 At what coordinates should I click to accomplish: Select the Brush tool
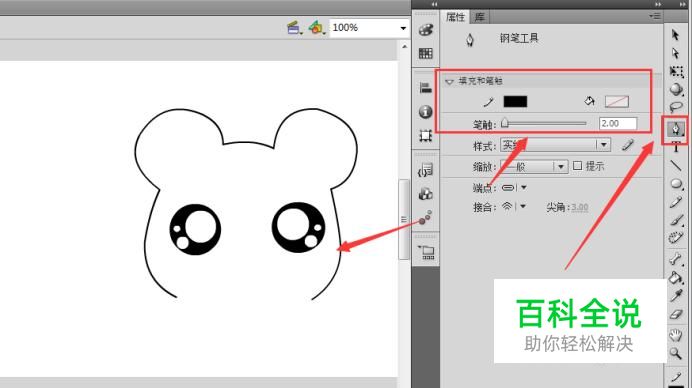(676, 220)
